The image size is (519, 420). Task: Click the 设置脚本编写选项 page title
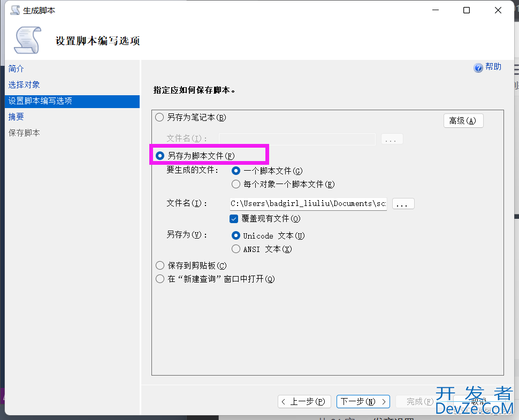(97, 41)
